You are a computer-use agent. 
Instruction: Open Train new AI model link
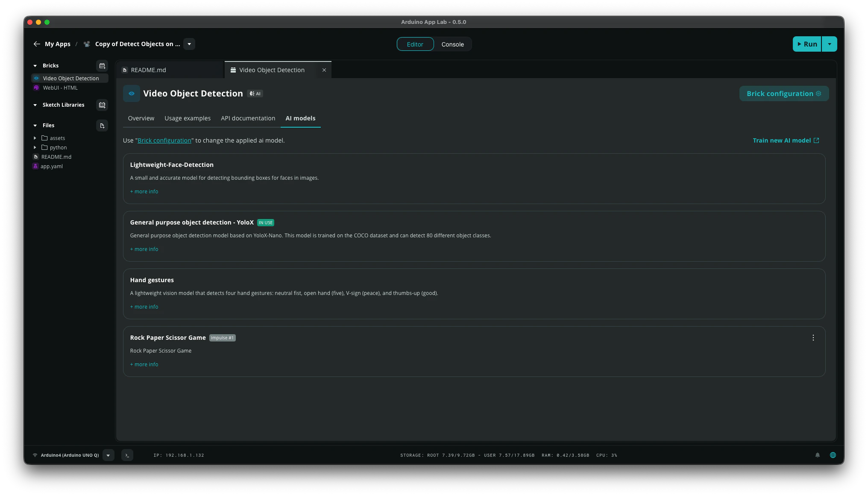[x=786, y=140]
